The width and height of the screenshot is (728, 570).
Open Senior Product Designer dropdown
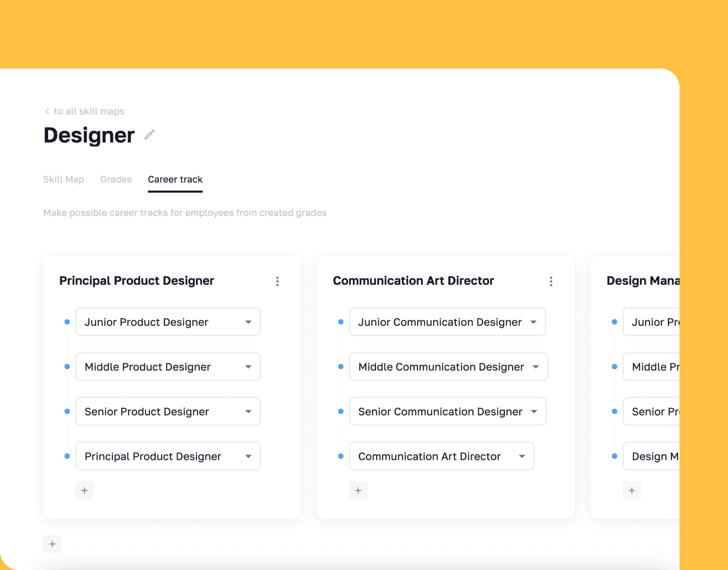tap(248, 412)
